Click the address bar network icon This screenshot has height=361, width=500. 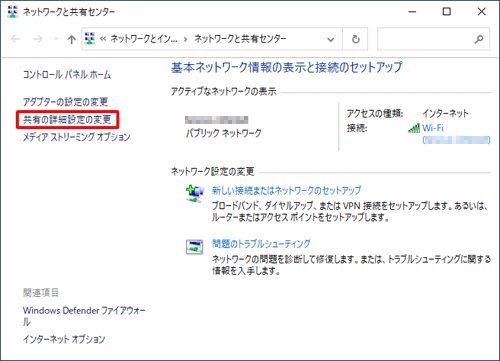click(x=90, y=39)
